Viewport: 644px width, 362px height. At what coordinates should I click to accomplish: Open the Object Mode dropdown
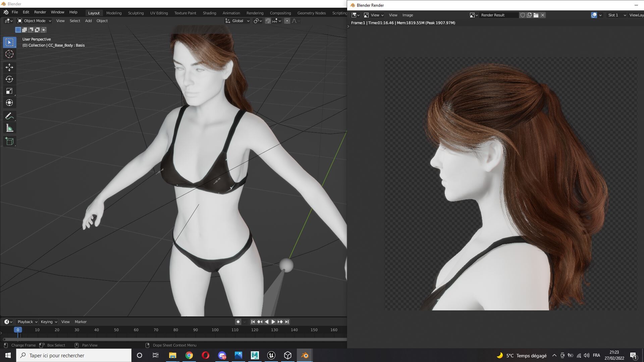click(34, 21)
